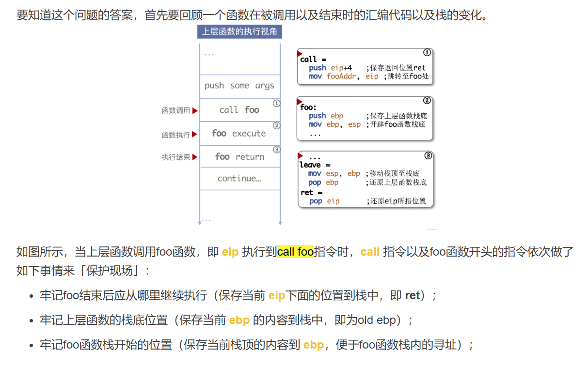Click circled 3 marker in the foo return cell
The width and height of the screenshot is (588, 366).
tap(276, 150)
